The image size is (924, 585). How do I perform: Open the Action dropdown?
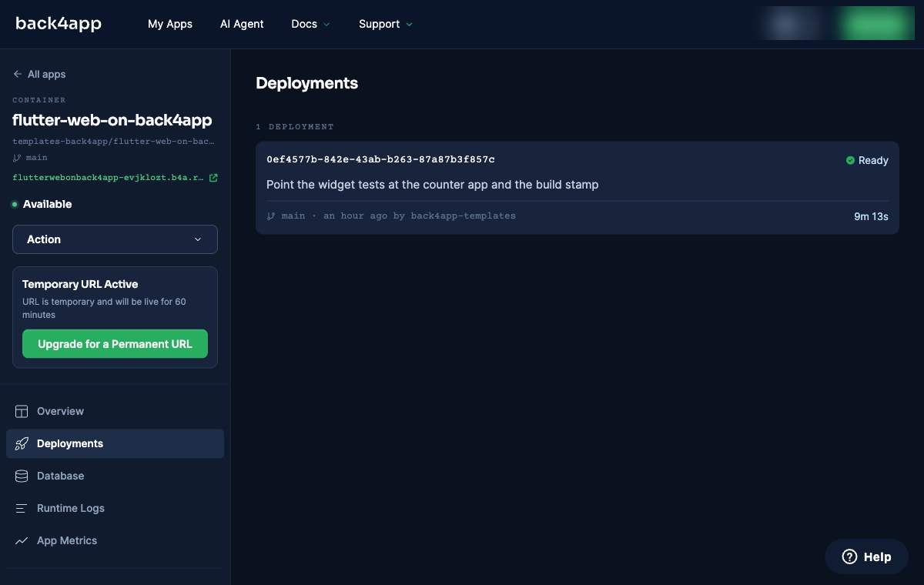[115, 239]
